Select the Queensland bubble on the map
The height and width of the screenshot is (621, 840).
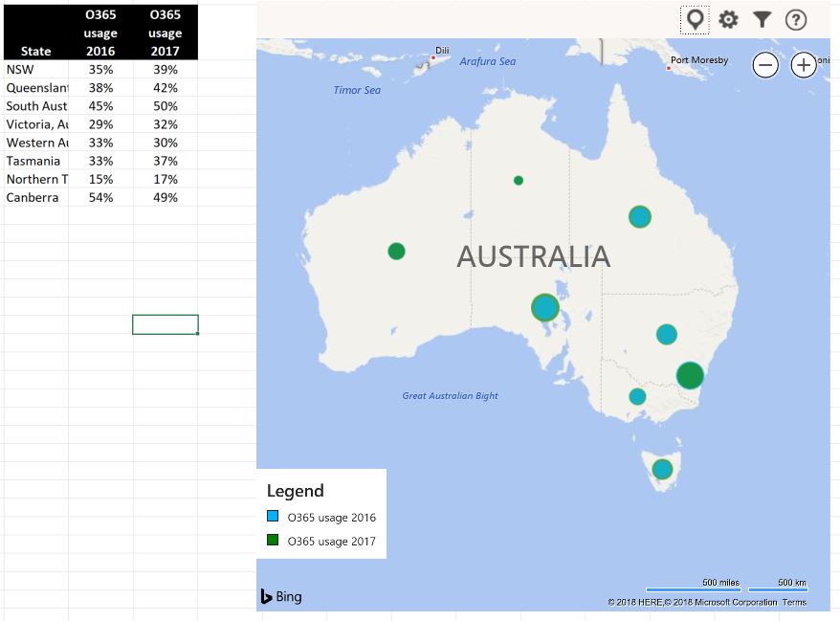(x=640, y=217)
